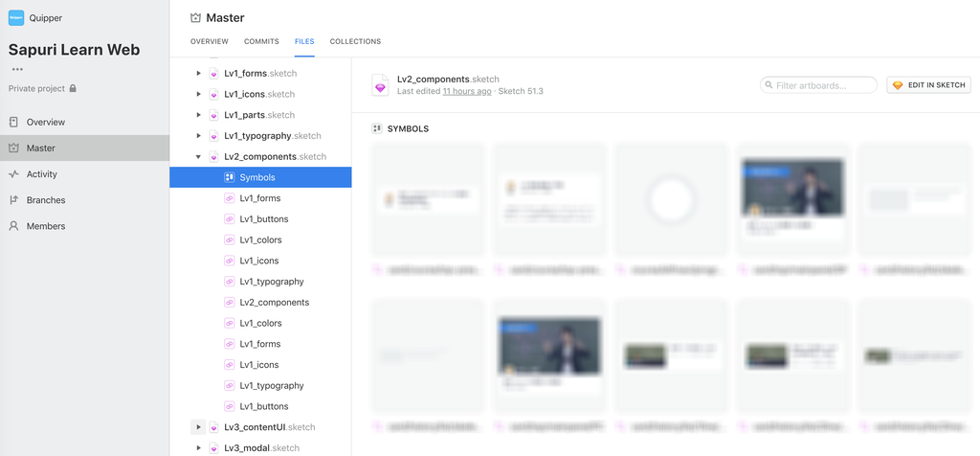The height and width of the screenshot is (456, 980).
Task: Open Activity in the sidebar
Action: coord(84,174)
